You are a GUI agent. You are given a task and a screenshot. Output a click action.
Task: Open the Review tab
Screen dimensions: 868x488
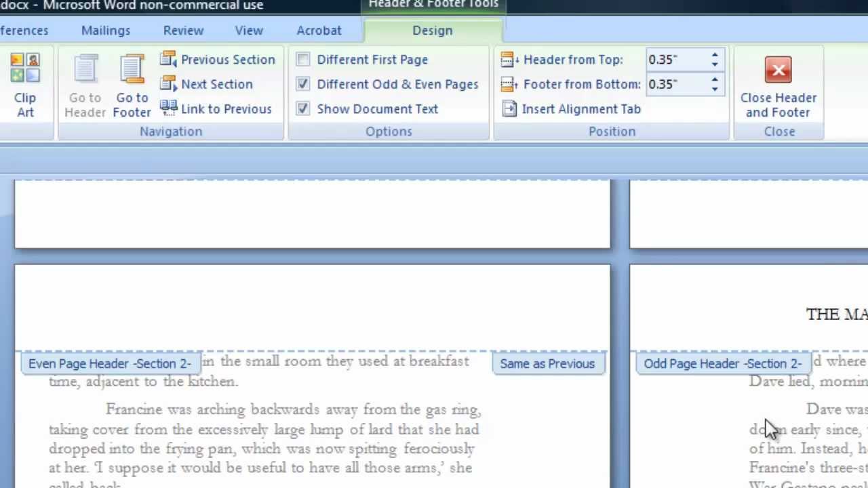pos(183,30)
